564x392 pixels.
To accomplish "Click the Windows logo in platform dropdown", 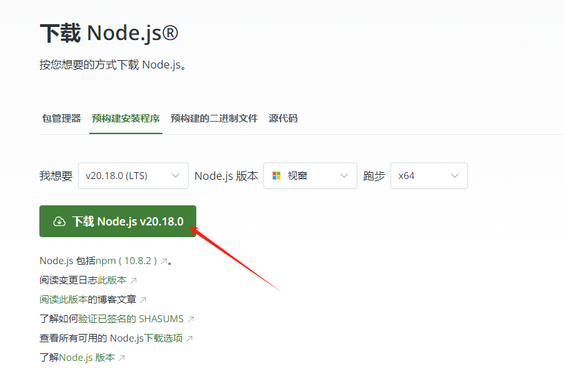I will coord(276,176).
